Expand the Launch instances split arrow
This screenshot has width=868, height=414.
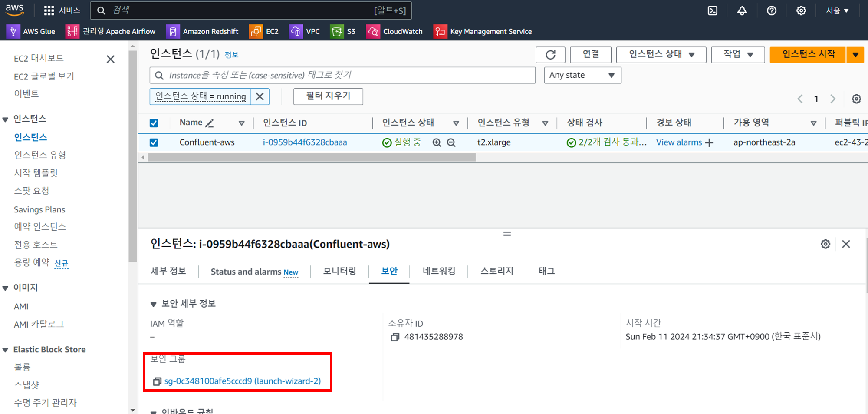point(855,55)
